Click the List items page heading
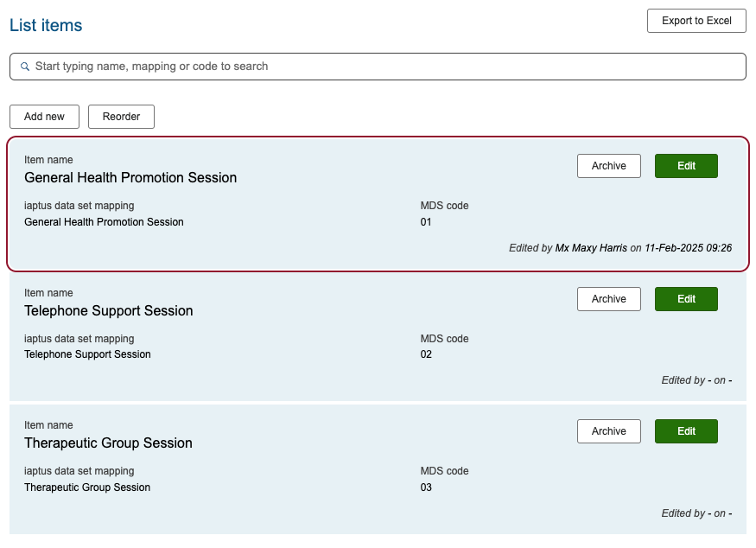The width and height of the screenshot is (756, 548). pos(46,26)
